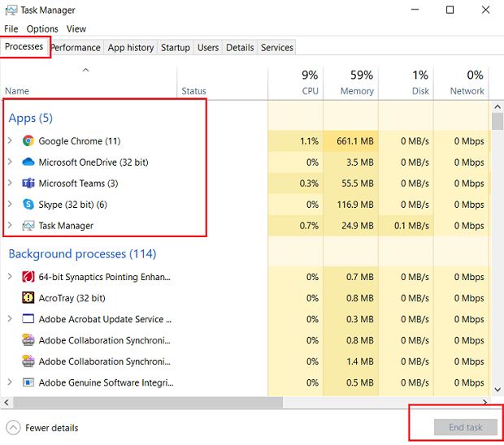Click the Task Manager row icon
504x445 pixels.
pos(28,226)
